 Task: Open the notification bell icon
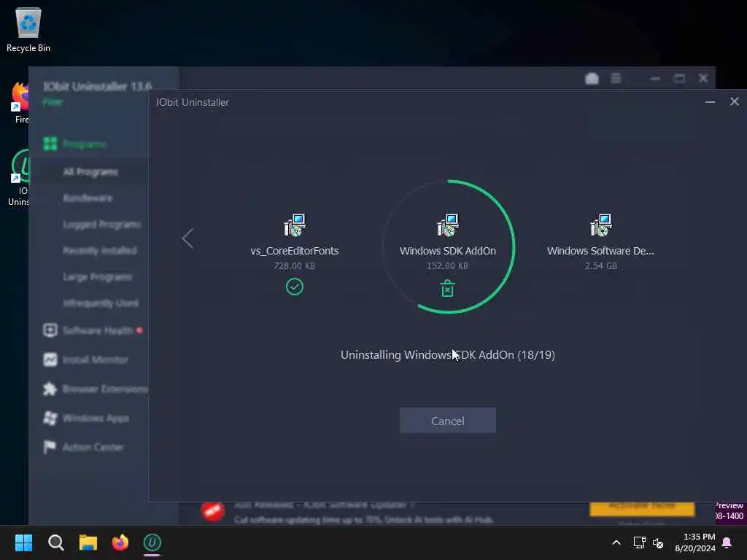[x=727, y=542]
